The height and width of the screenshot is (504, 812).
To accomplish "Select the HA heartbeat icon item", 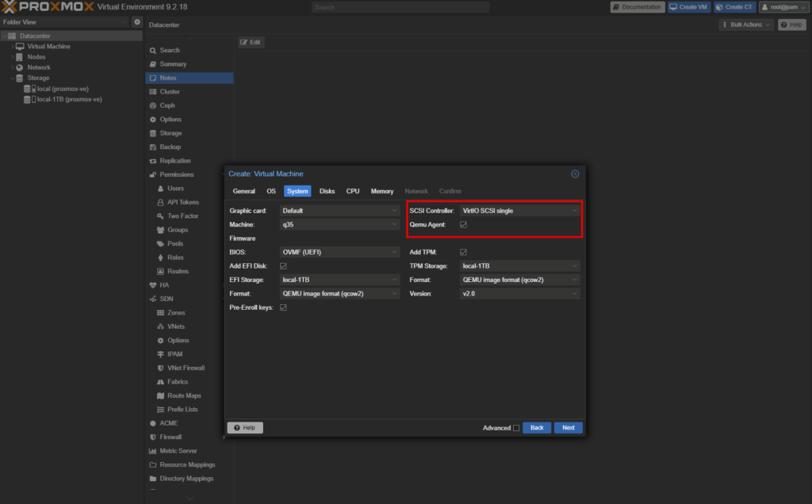I will click(153, 285).
